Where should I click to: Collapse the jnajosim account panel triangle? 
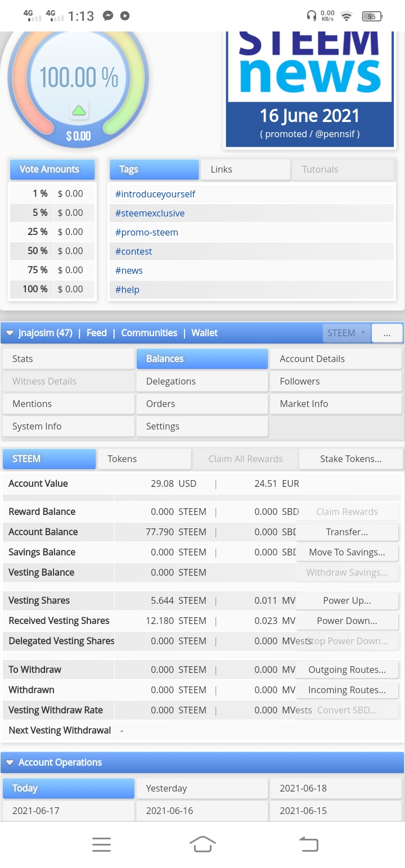coord(10,333)
